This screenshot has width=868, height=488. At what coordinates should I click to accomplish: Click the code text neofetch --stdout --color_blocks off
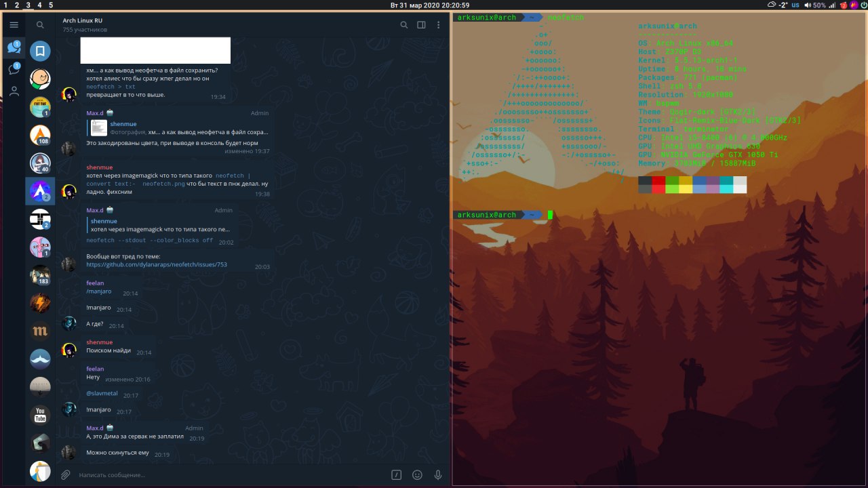[150, 241]
